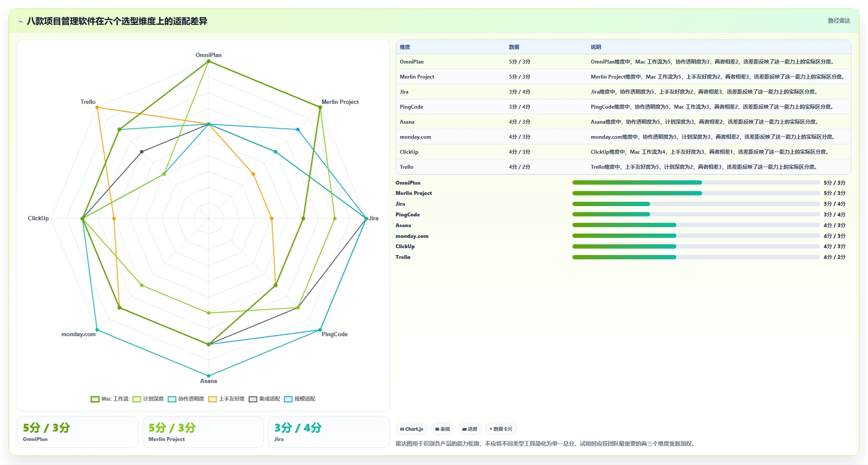Toggle the 上手友好度 legend series
Viewport: 868px width, 465px height.
point(226,399)
